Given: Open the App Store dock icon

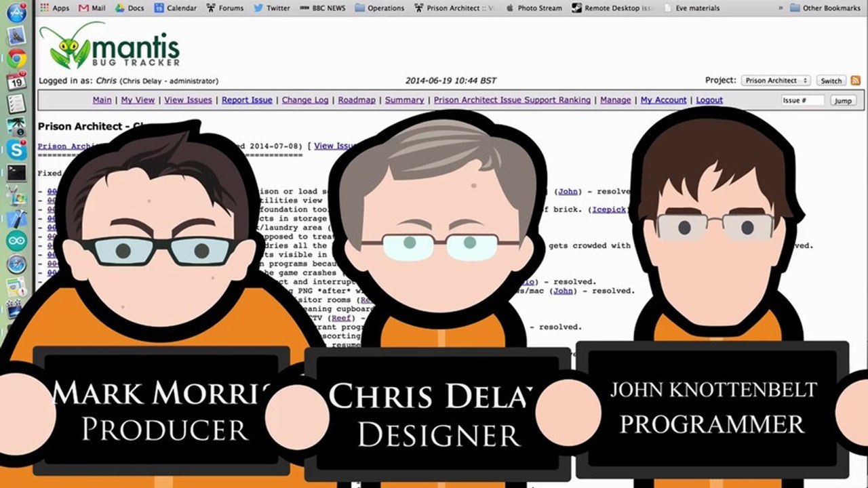Looking at the screenshot, I should pos(16,12).
